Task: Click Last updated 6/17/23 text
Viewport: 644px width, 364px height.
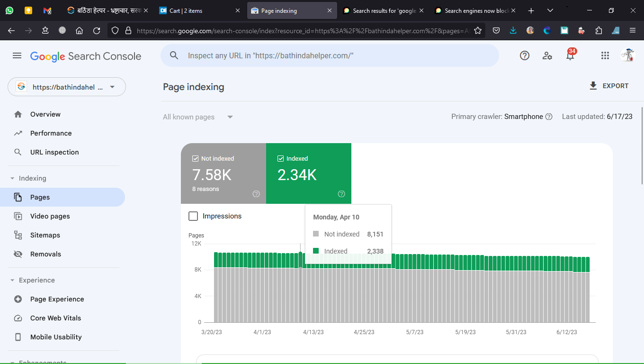Action: pos(597,117)
